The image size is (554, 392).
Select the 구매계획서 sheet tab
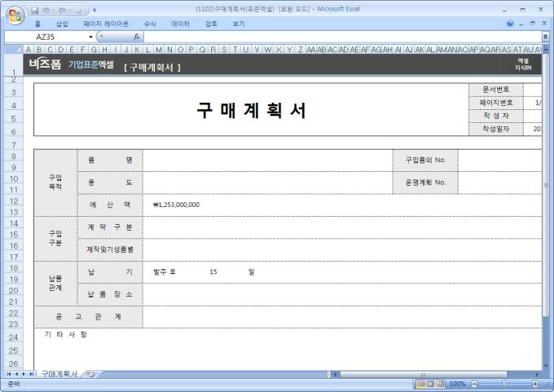pos(59,374)
